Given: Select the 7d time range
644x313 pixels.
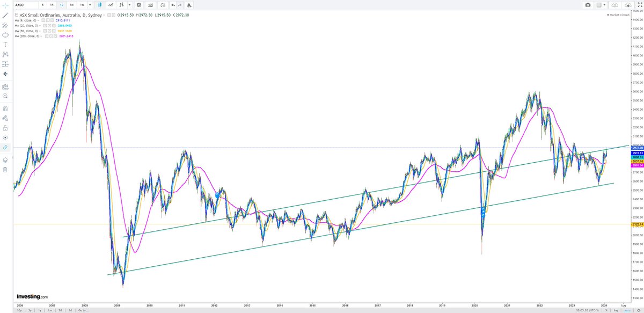Looking at the screenshot, I should tap(60, 310).
